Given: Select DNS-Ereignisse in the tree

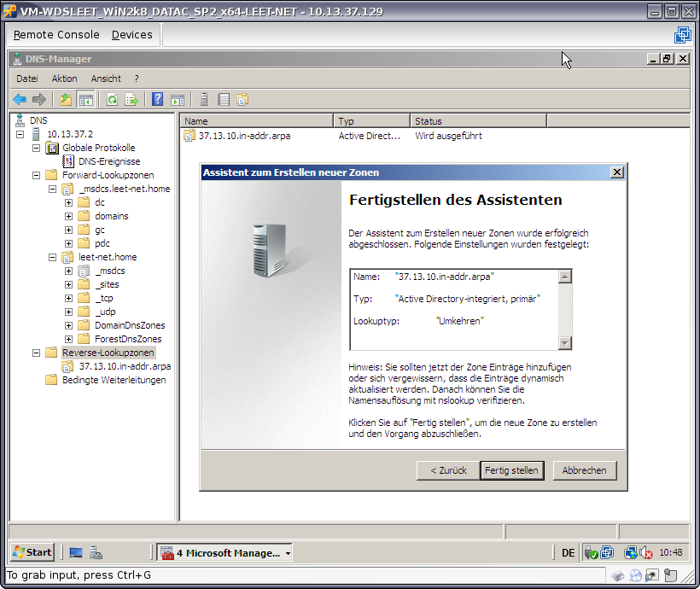Looking at the screenshot, I should [109, 161].
